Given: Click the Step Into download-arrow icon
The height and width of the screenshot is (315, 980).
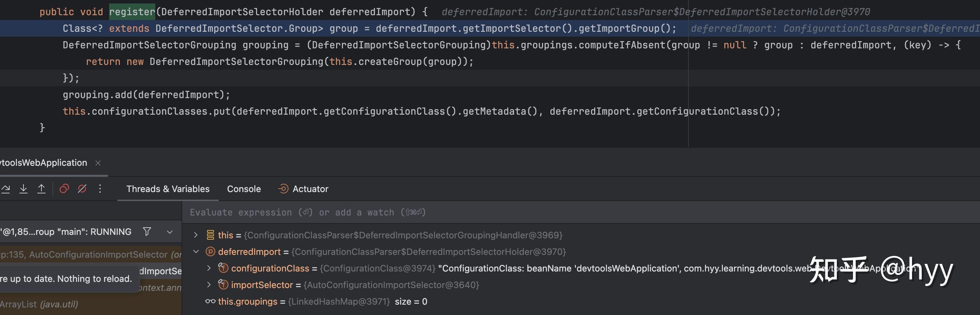Looking at the screenshot, I should (x=23, y=189).
